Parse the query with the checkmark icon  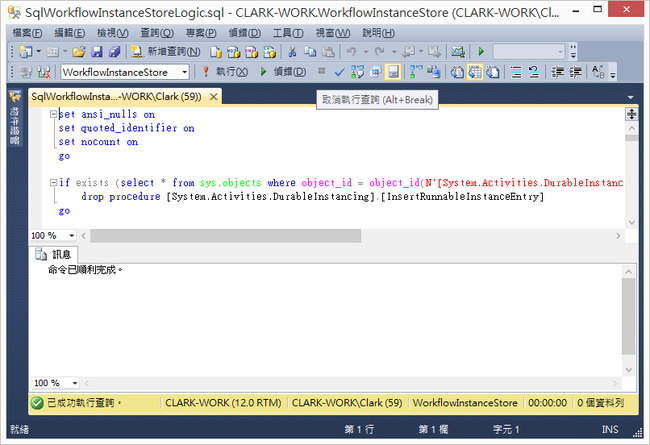[x=339, y=72]
